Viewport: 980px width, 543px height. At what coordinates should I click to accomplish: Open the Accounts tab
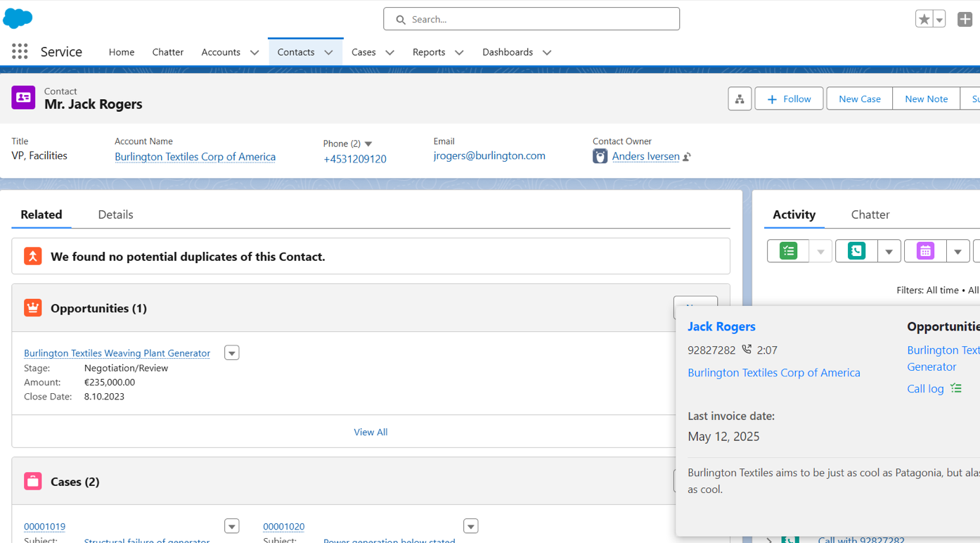pos(221,52)
